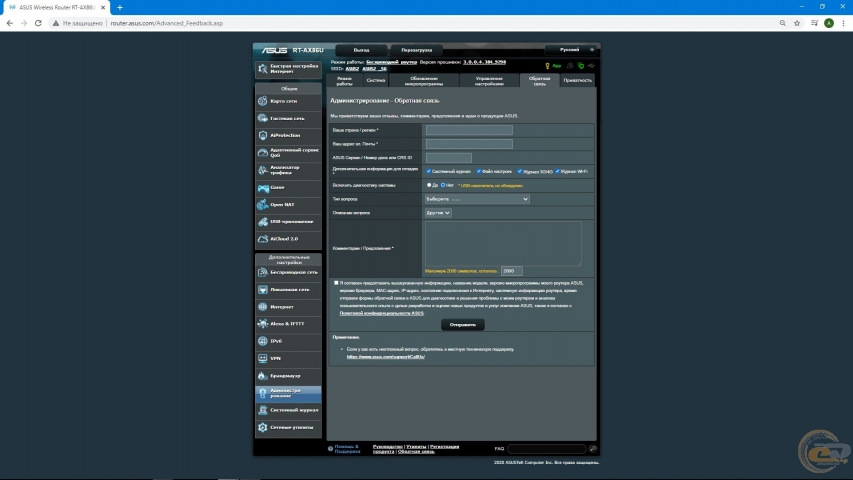
Task: Open Сетевые утилиты gear icon
Action: (x=263, y=427)
